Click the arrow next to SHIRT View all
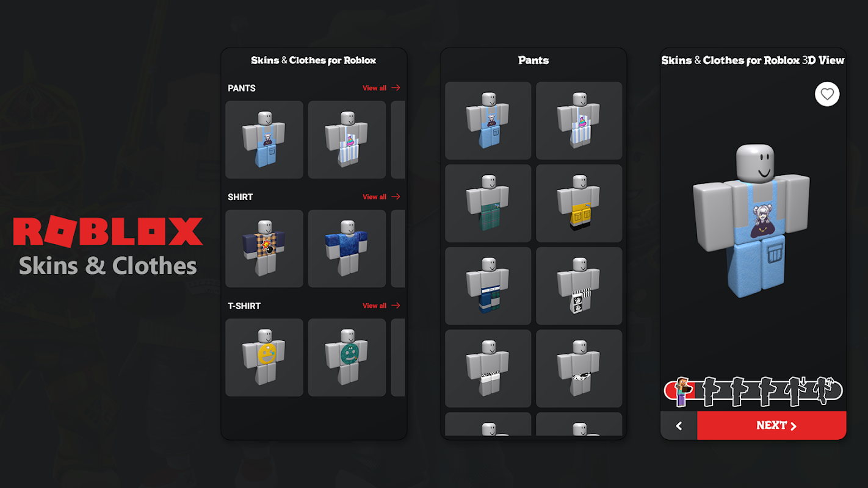Screen dimensions: 868x488 (x=396, y=197)
